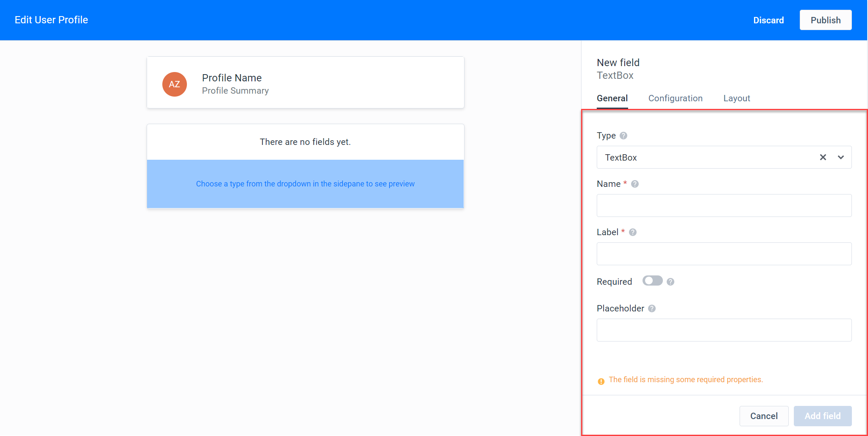Click the help icon beside Label field title
This screenshot has height=436, width=868.
click(633, 232)
